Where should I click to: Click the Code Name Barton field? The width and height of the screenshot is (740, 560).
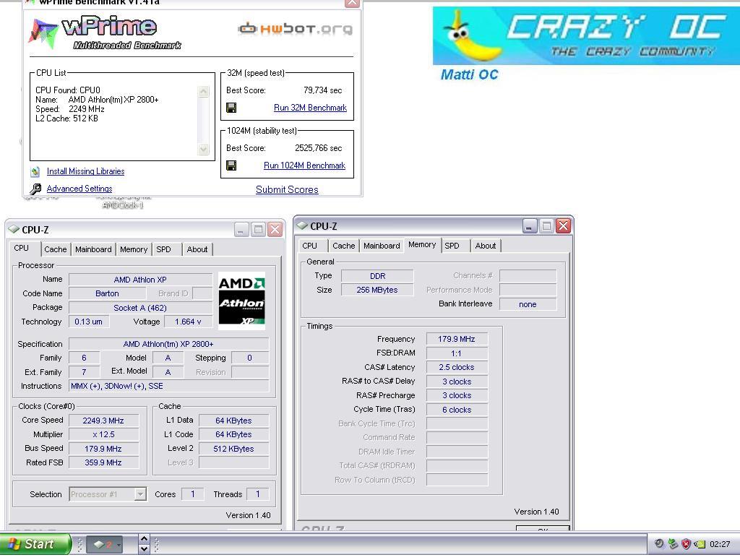pos(107,293)
